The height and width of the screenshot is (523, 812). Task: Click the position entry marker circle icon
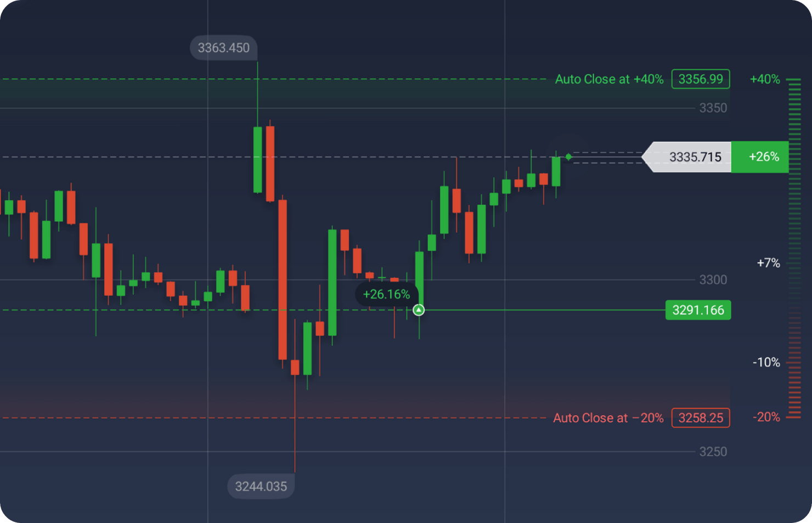(419, 310)
